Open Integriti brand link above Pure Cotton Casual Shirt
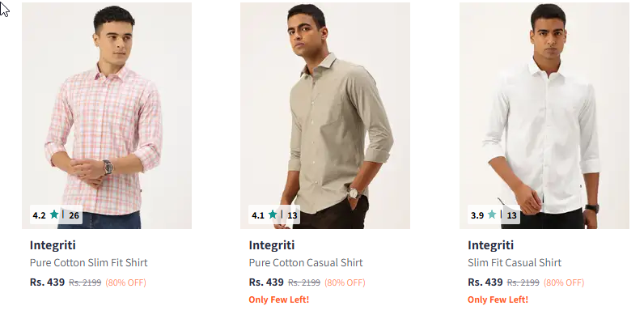644x327 pixels. pyautogui.click(x=272, y=244)
